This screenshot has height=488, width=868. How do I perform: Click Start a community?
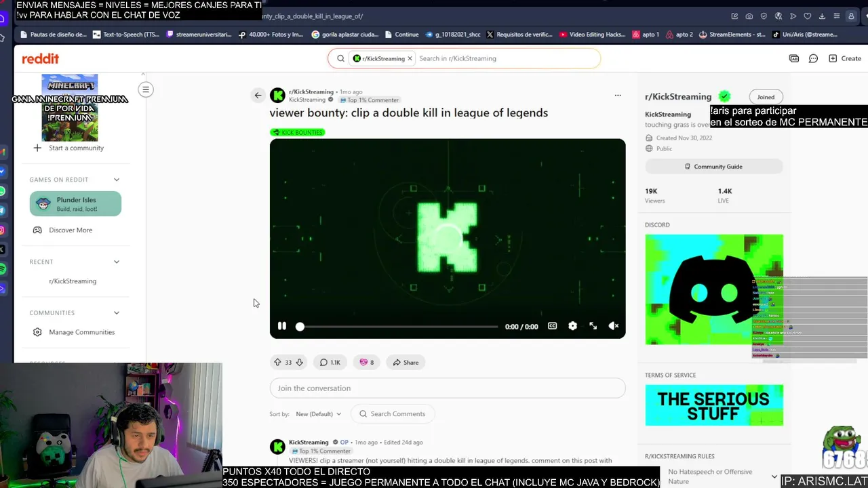pyautogui.click(x=69, y=148)
